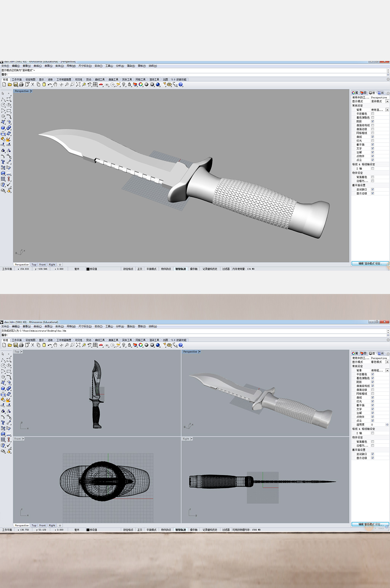Toggle 智慧轨迹 in lower status bar
Viewport: 390px width, 588px height.
click(x=181, y=530)
